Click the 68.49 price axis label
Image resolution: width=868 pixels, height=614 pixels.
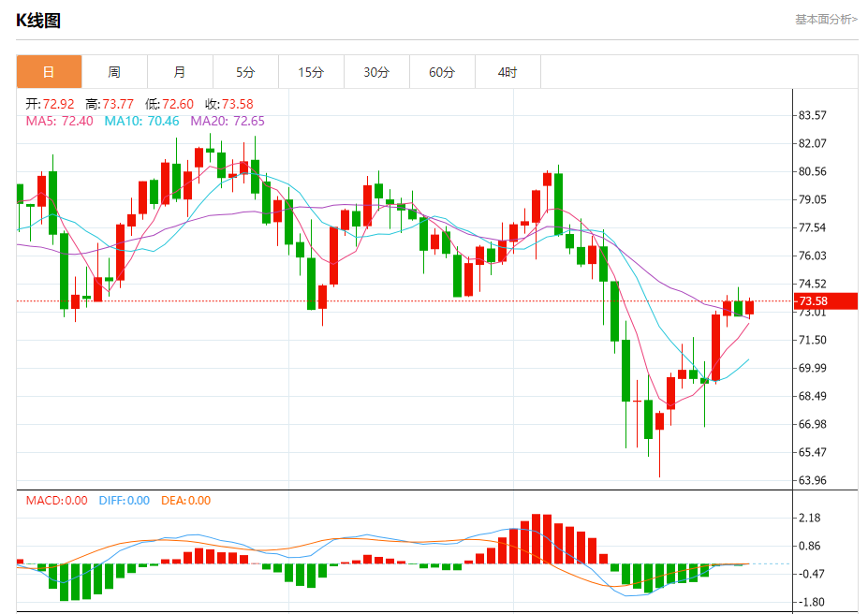click(812, 396)
